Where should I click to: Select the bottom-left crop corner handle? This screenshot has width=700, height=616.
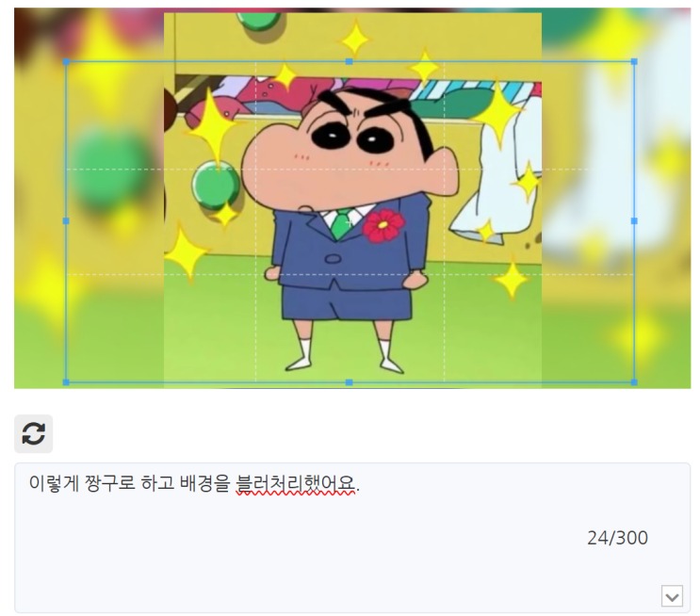(x=66, y=382)
